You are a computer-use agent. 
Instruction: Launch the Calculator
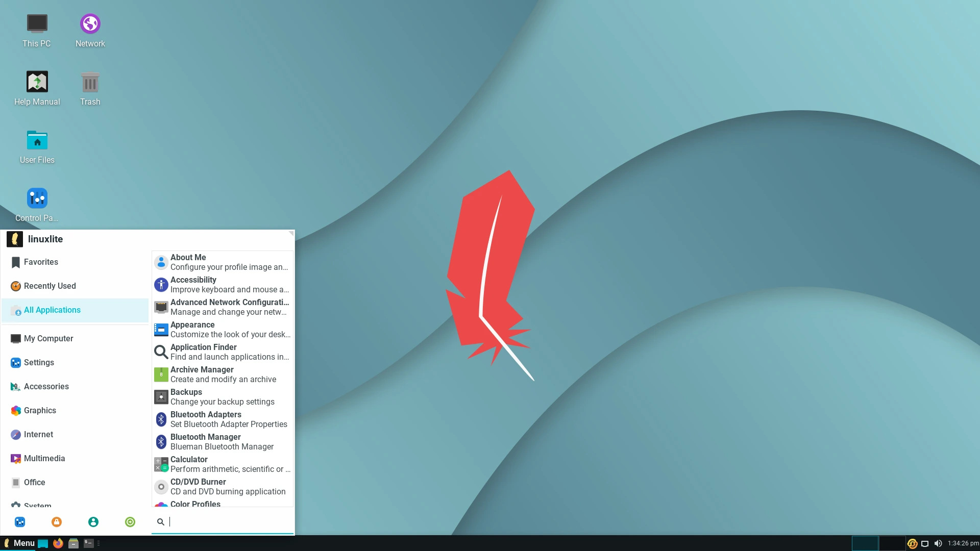click(223, 464)
